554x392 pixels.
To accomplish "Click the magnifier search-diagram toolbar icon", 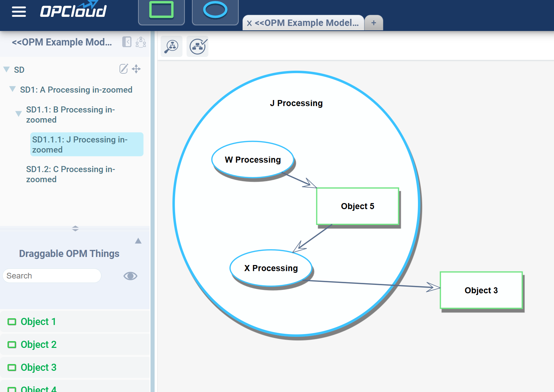I will pyautogui.click(x=171, y=46).
